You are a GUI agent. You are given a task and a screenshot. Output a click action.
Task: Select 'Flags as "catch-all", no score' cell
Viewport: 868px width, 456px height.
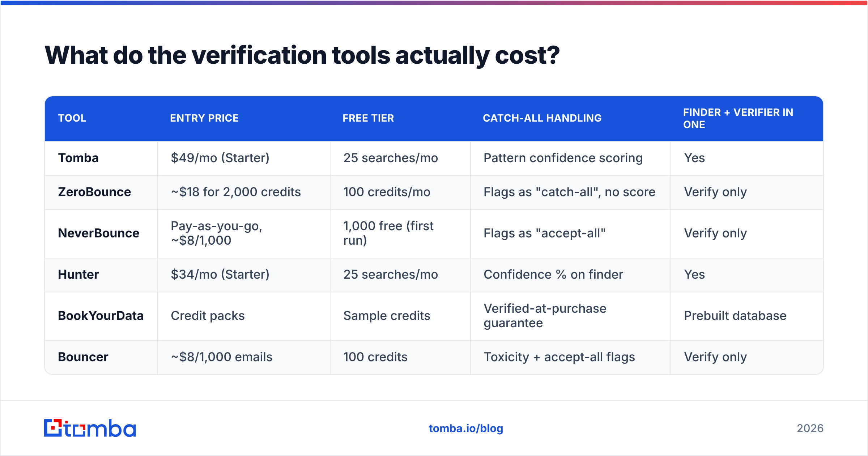pyautogui.click(x=570, y=192)
